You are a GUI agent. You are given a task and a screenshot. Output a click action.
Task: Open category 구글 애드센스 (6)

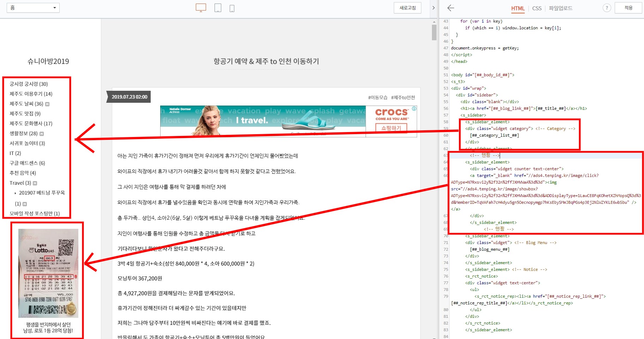27,163
